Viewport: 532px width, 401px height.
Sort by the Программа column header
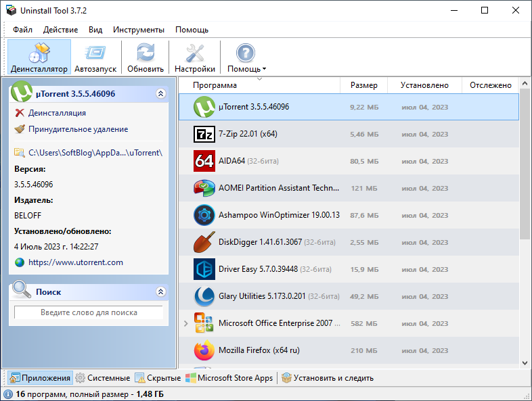tap(259, 85)
